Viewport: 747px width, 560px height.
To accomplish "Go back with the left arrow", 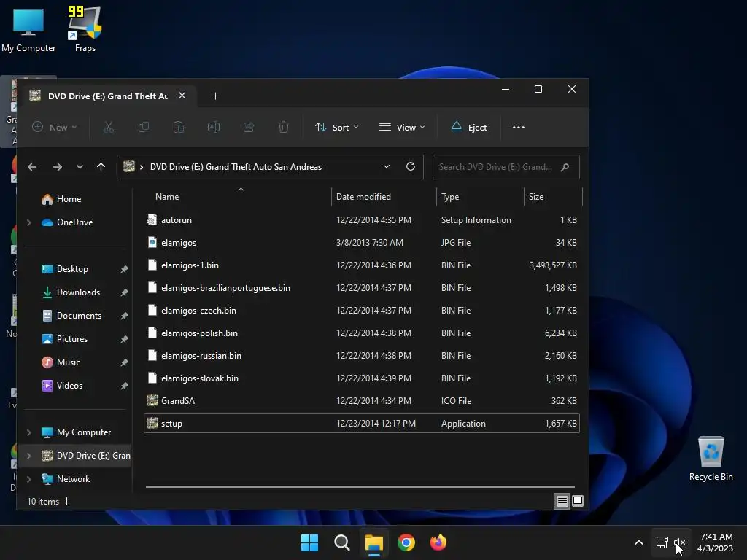I will click(x=32, y=167).
